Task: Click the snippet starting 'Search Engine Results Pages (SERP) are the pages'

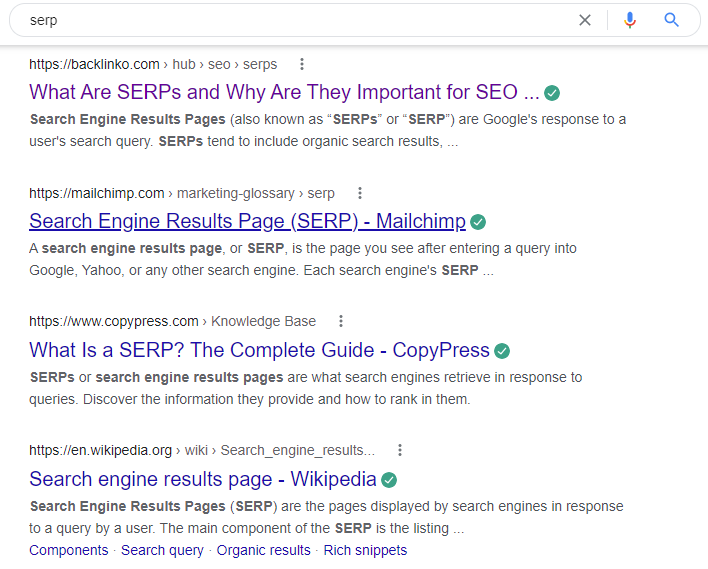Action: coord(326,517)
